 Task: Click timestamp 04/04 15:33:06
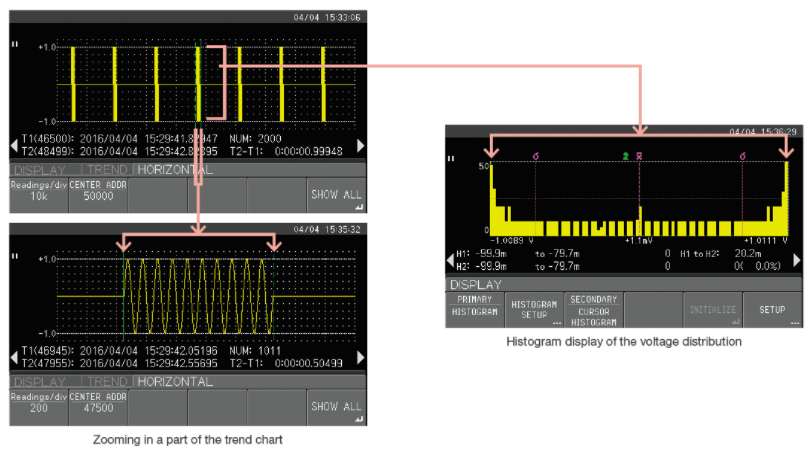click(327, 18)
